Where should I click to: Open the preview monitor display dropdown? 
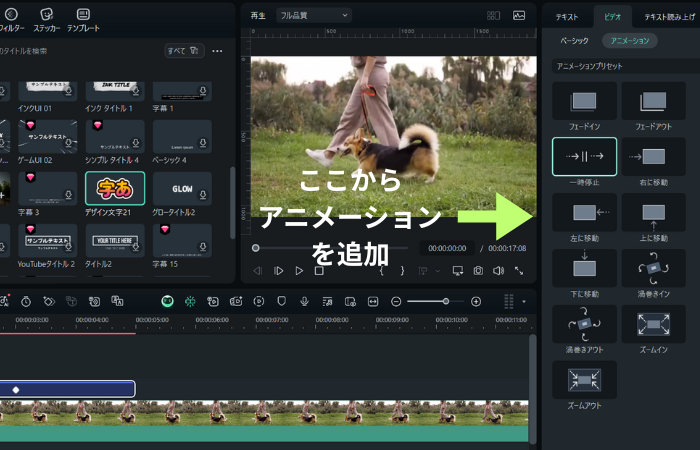click(x=458, y=271)
